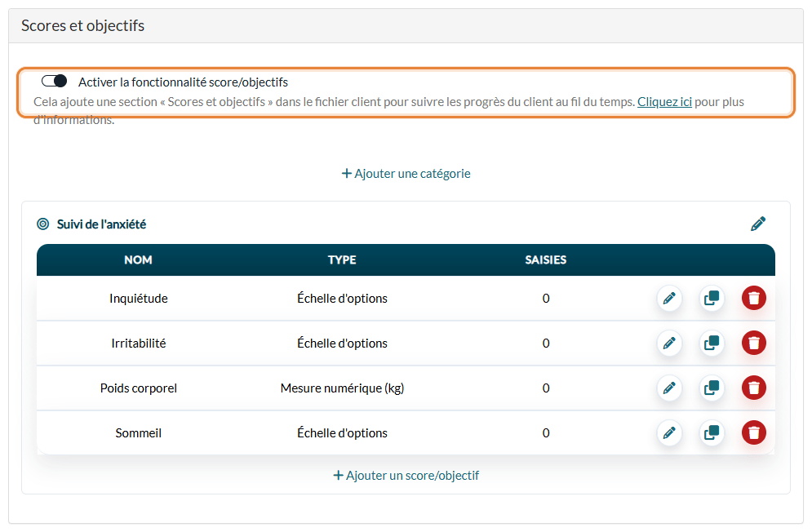
Task: Click the Scores et objectifs panel heading
Action: pyautogui.click(x=83, y=26)
